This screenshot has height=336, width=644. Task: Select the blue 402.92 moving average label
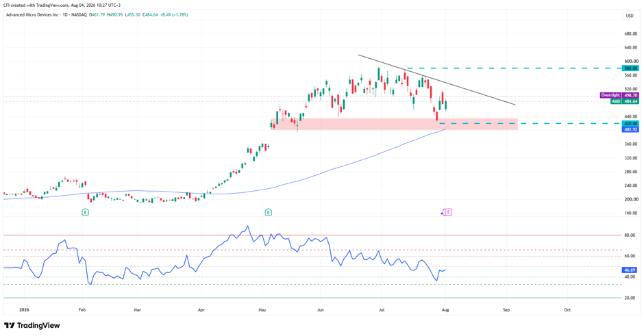coord(630,129)
